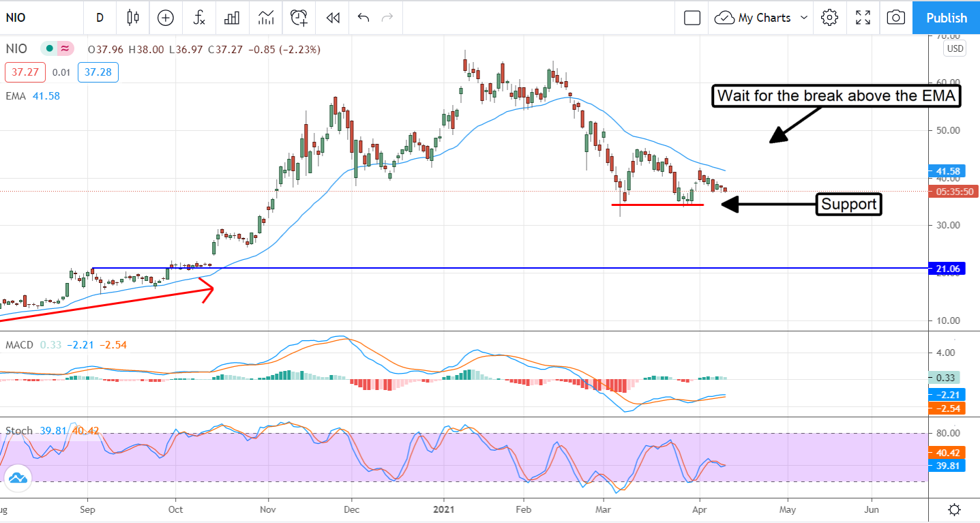Open the NIO symbol search in toolbar
The height and width of the screenshot is (523, 980).
click(x=16, y=18)
